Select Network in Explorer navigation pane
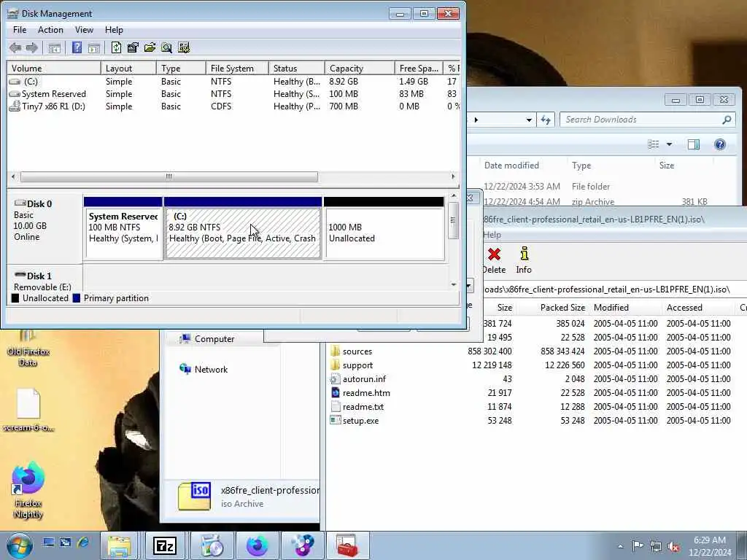The height and width of the screenshot is (560, 747). (x=204, y=369)
